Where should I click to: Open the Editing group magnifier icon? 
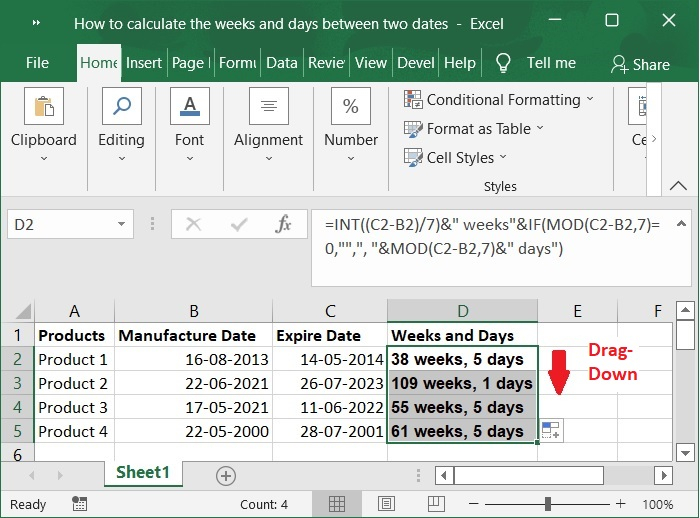122,106
